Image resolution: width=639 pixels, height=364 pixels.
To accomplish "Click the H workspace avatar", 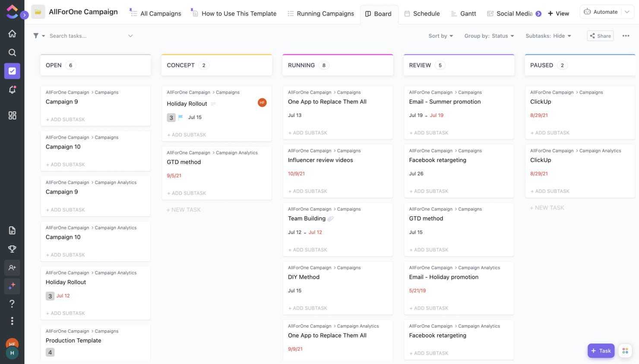I will click(x=12, y=353).
